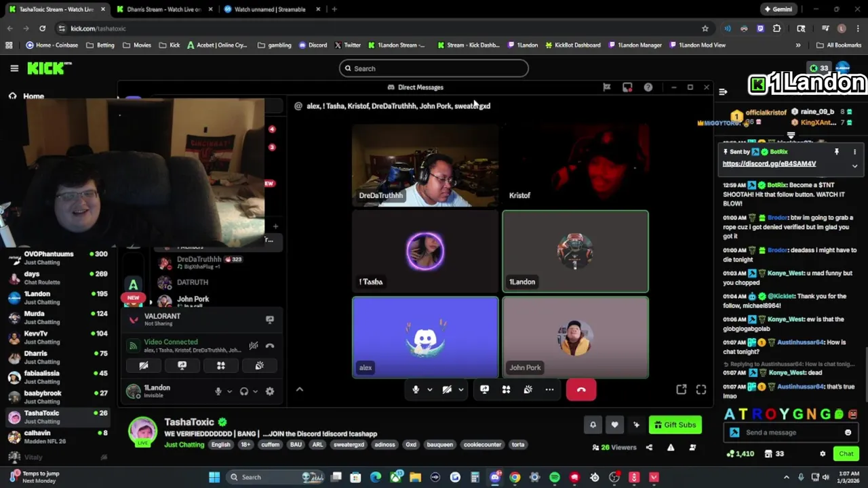Image resolution: width=868 pixels, height=488 pixels.
Task: Start an activity from the call control bar
Action: pos(506,390)
